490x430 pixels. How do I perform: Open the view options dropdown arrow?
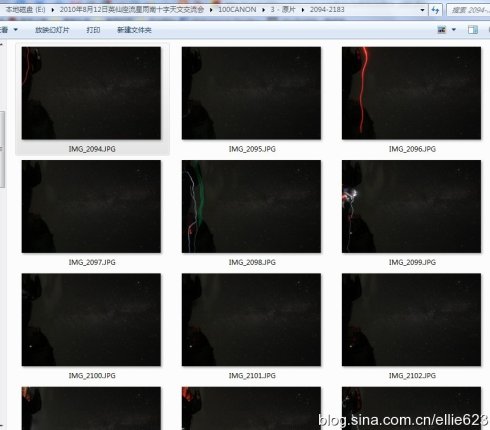coord(454,30)
